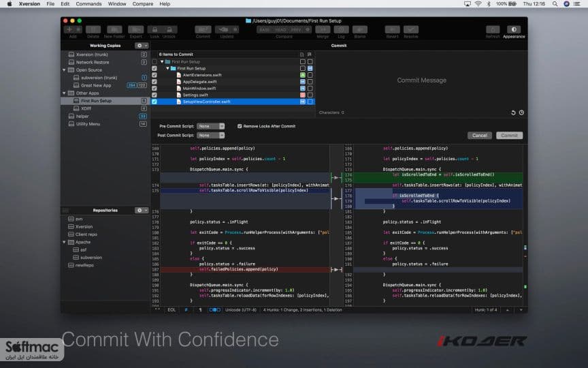Toggle the nested First Run Setup folder checkbox

tap(154, 68)
